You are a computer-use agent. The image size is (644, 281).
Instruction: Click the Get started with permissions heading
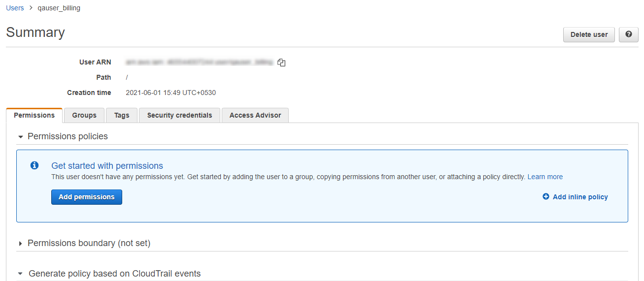(x=107, y=166)
